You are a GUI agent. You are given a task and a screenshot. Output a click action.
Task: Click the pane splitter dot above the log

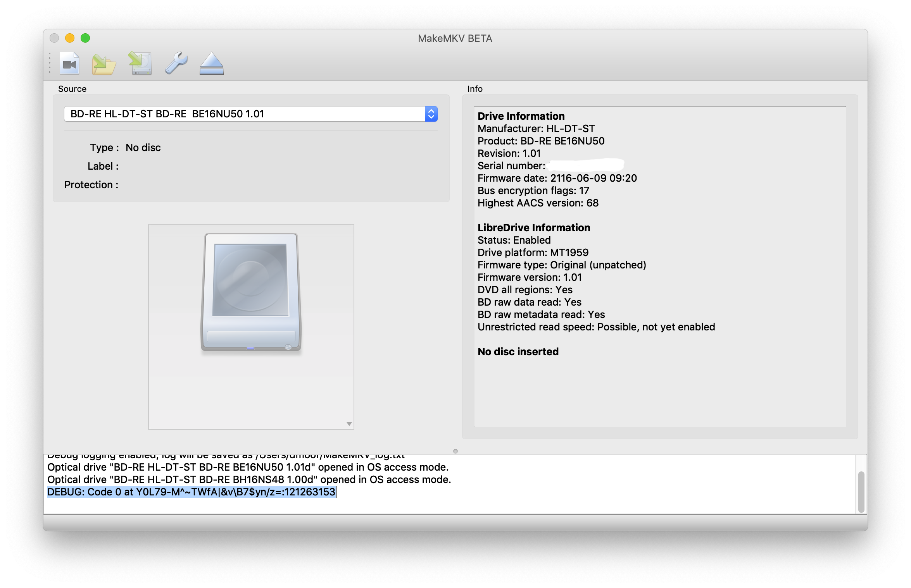click(x=456, y=451)
